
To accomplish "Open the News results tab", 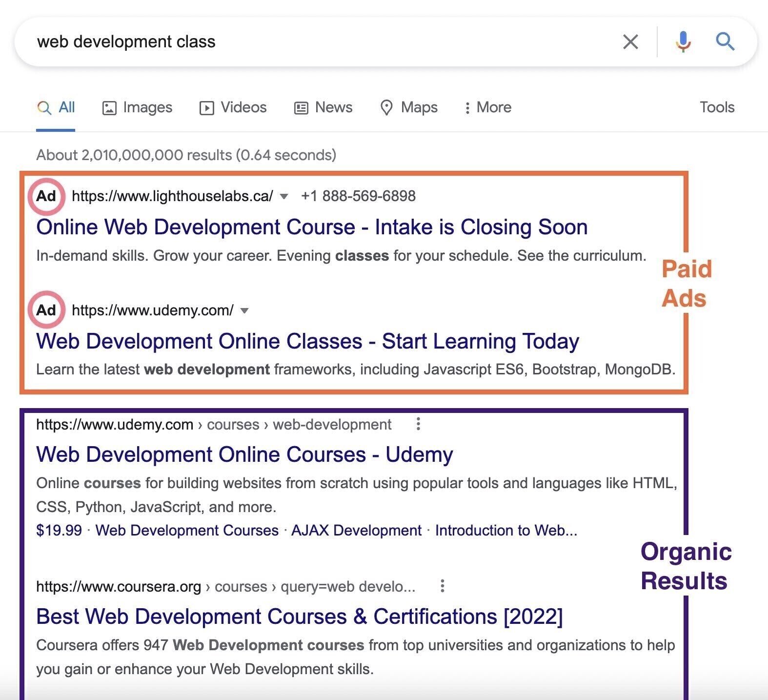I will (323, 107).
